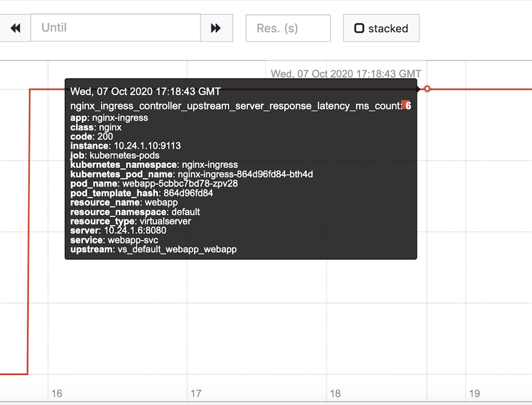Image resolution: width=532 pixels, height=405 pixels.
Task: Click the upstream vs_default_webapp_webapp label line
Action: 154,250
